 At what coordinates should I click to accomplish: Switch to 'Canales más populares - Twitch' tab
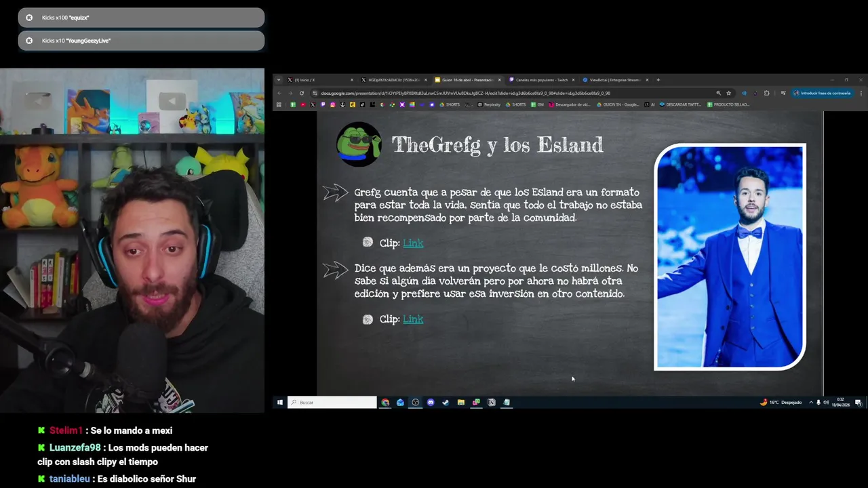pyautogui.click(x=541, y=80)
